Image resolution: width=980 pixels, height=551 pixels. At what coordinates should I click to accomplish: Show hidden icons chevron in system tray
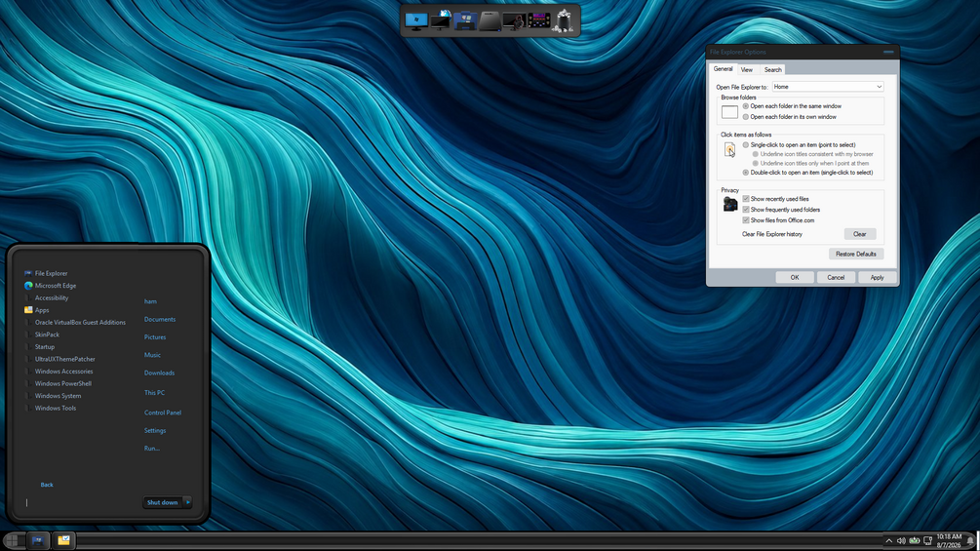(888, 541)
